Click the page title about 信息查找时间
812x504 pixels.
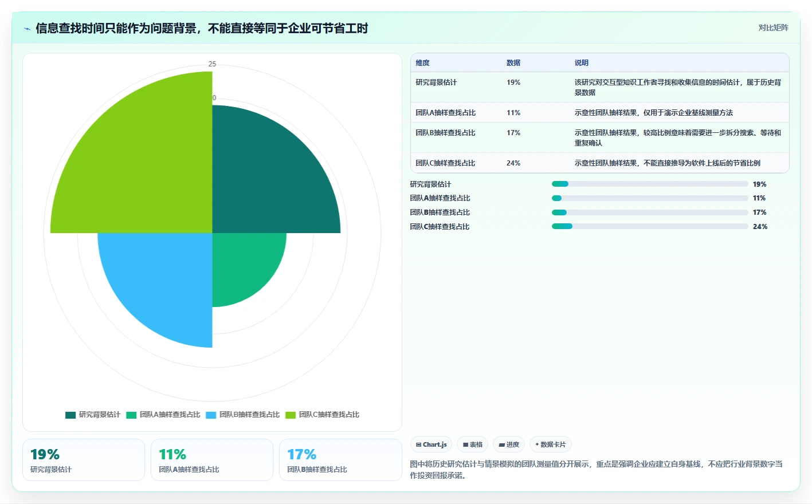(202, 29)
